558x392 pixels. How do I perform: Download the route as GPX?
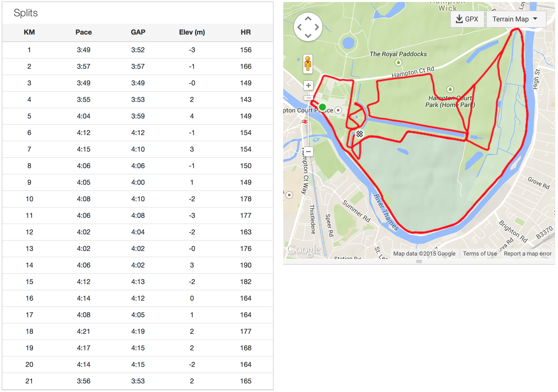click(467, 19)
